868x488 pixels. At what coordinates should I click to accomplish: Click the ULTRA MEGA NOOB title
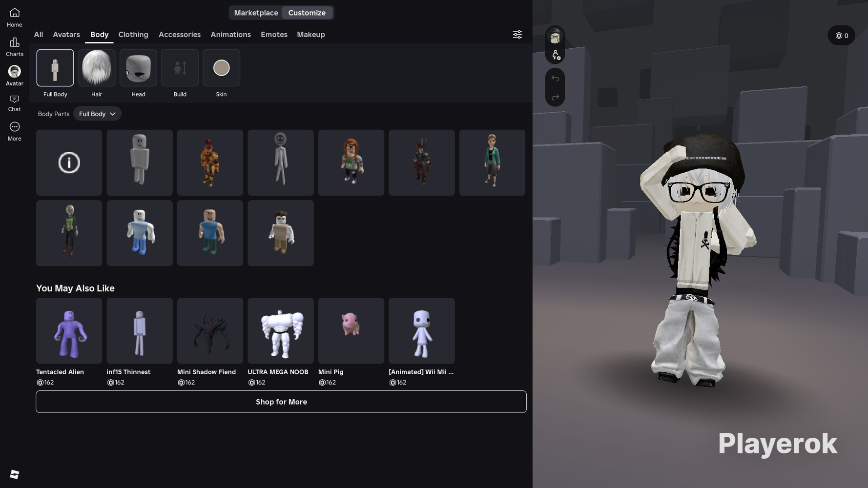[278, 372]
